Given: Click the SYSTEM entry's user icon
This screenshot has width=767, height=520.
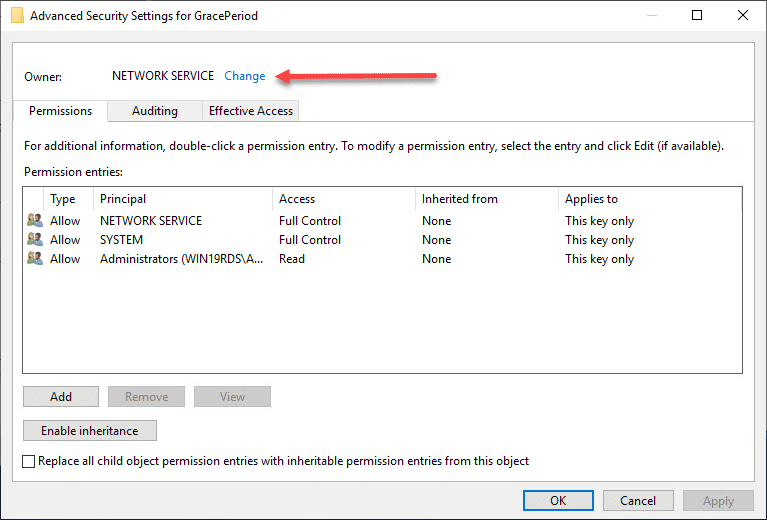Looking at the screenshot, I should coord(34,240).
